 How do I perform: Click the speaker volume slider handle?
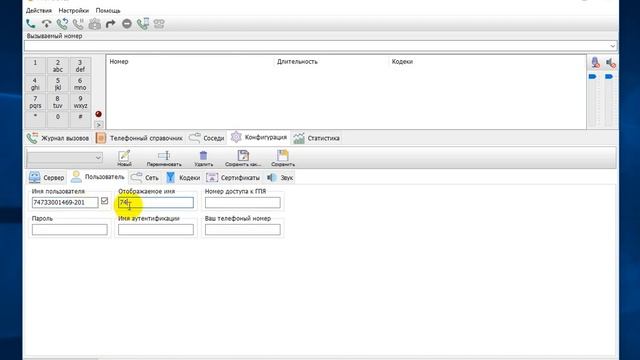(609, 77)
